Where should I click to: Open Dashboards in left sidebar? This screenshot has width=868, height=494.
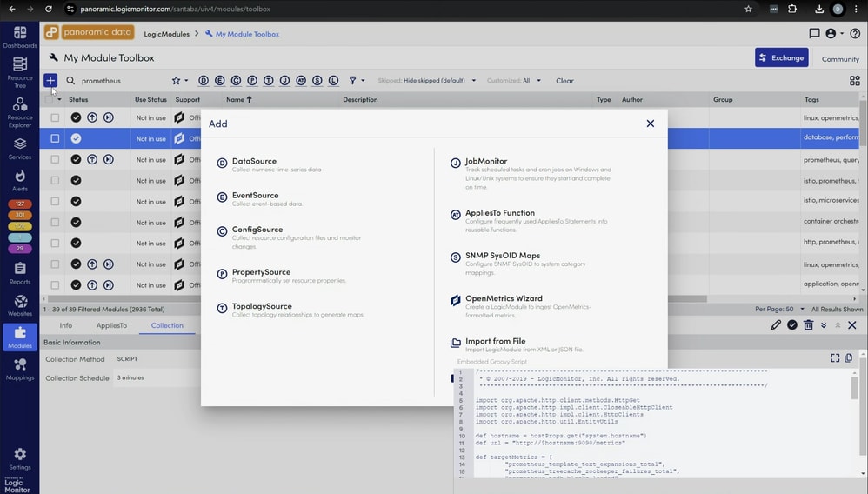click(x=20, y=37)
